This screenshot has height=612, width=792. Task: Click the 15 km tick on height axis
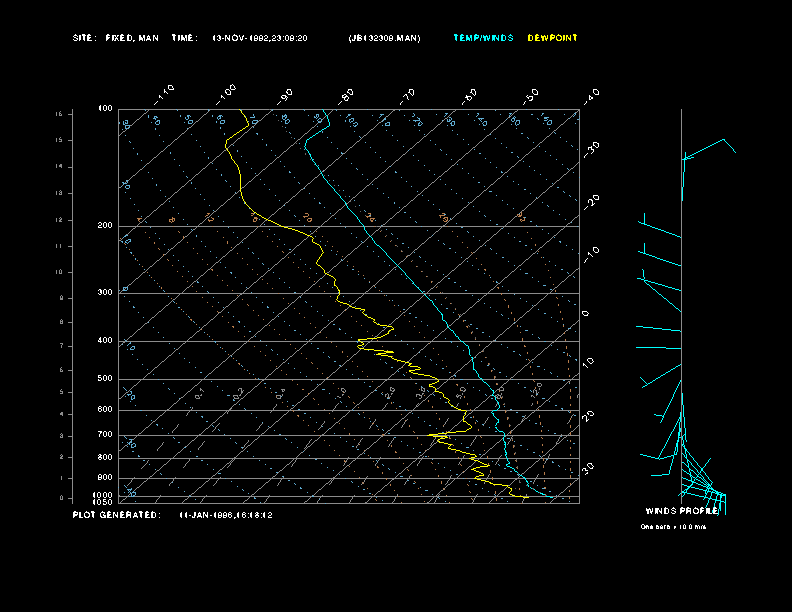pos(59,140)
